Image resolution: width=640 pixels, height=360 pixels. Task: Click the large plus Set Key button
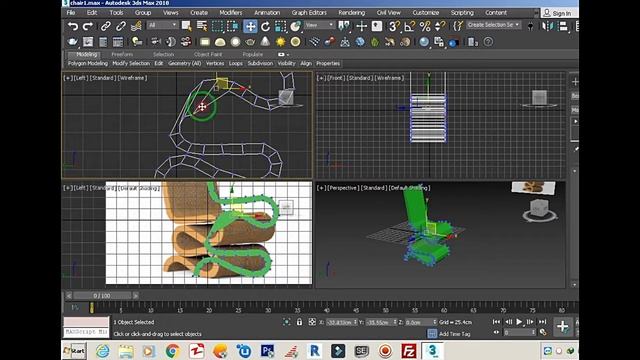click(562, 327)
